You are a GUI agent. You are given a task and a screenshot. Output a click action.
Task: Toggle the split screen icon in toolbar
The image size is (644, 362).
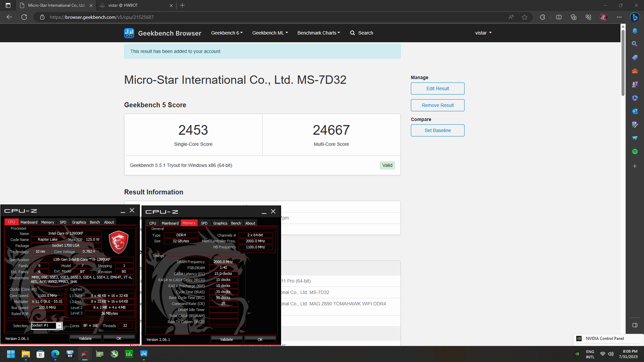click(559, 17)
